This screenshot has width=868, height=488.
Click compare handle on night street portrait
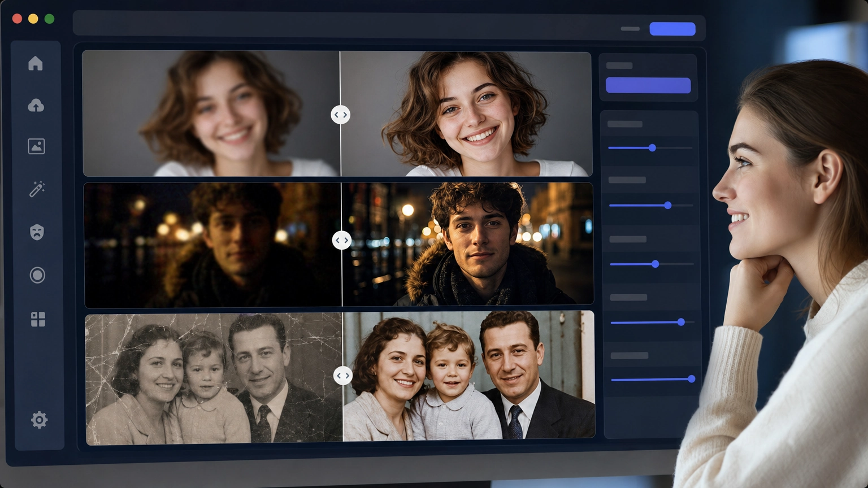pos(341,240)
